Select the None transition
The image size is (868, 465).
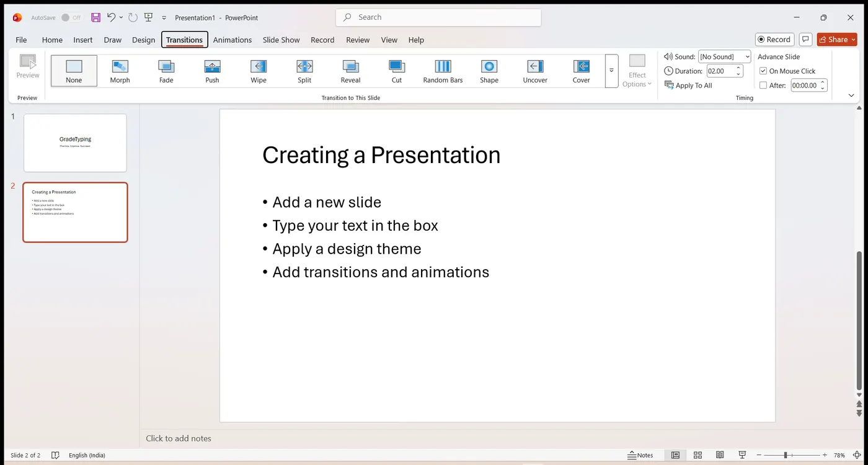(x=74, y=71)
